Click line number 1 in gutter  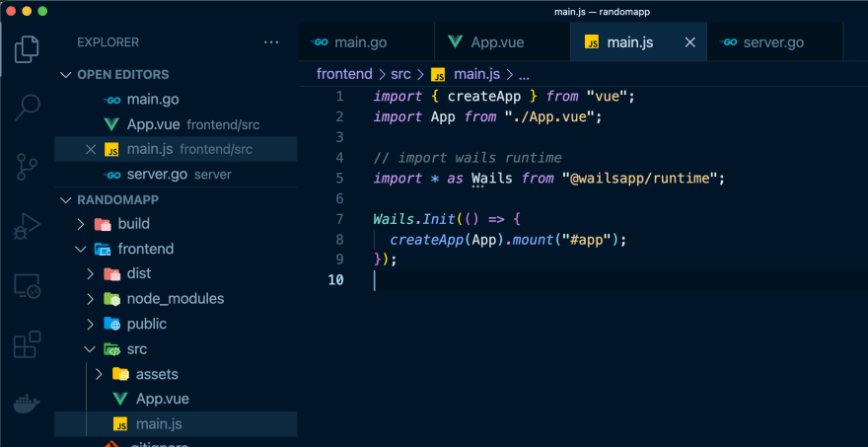[x=339, y=97]
